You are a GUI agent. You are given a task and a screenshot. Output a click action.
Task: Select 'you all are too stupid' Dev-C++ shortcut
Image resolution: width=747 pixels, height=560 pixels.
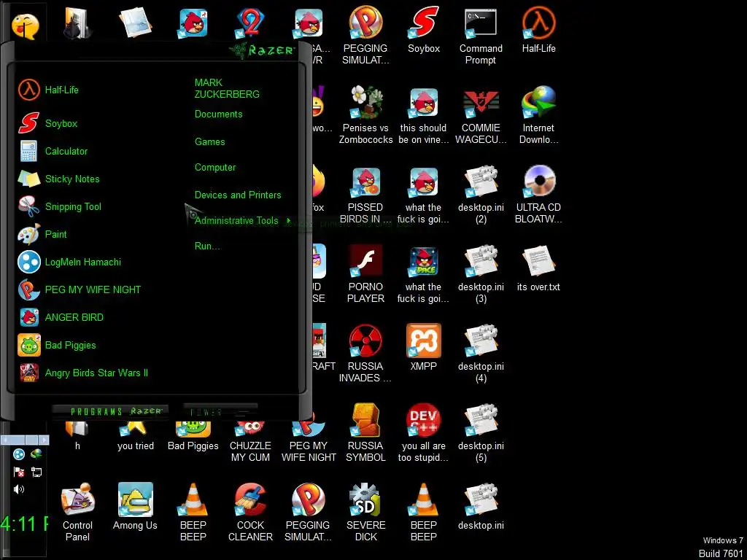click(x=424, y=433)
